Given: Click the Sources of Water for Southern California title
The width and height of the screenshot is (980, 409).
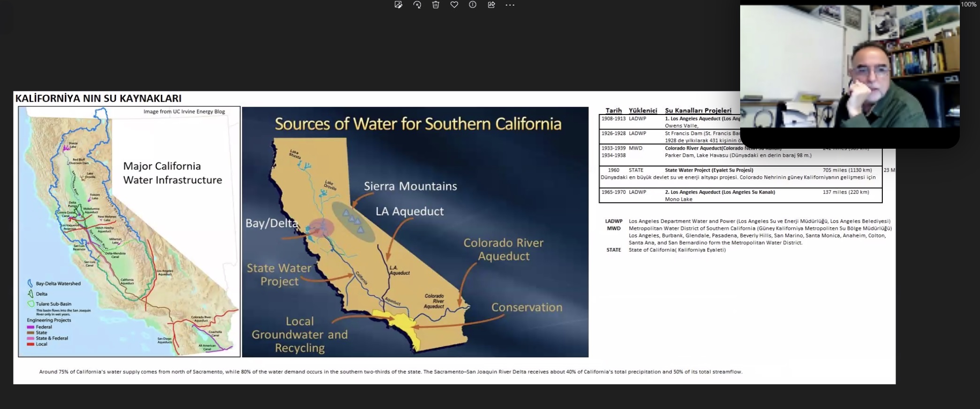Looking at the screenshot, I should (418, 124).
